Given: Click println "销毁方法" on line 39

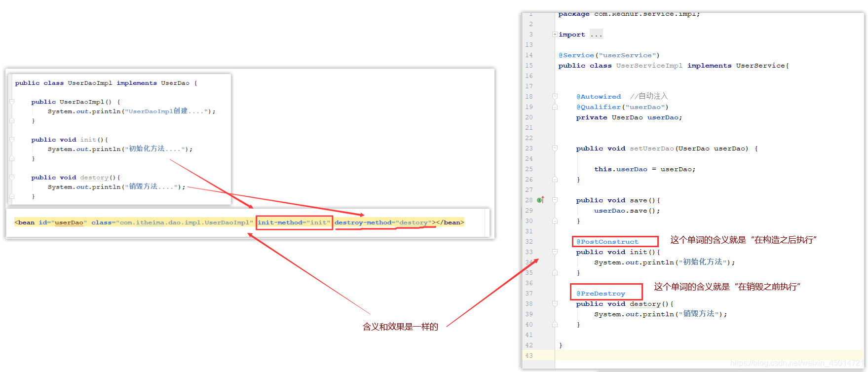Looking at the screenshot, I should [x=660, y=314].
